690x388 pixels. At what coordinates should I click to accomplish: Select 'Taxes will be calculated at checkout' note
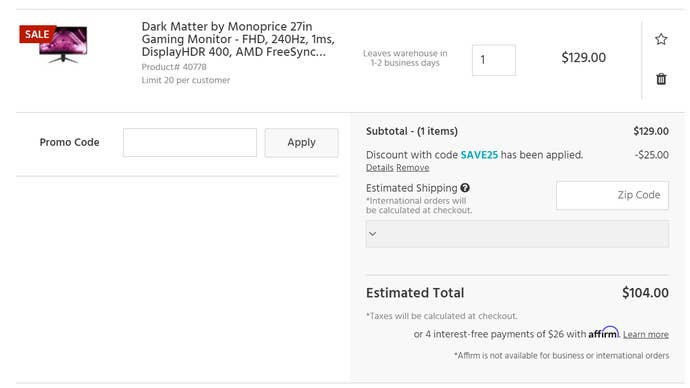tap(441, 316)
